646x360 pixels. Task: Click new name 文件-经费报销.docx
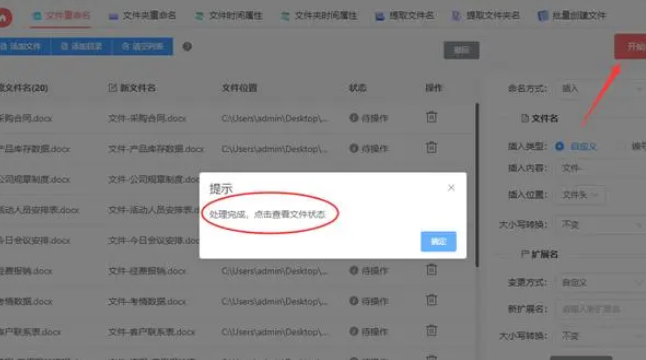(147, 271)
